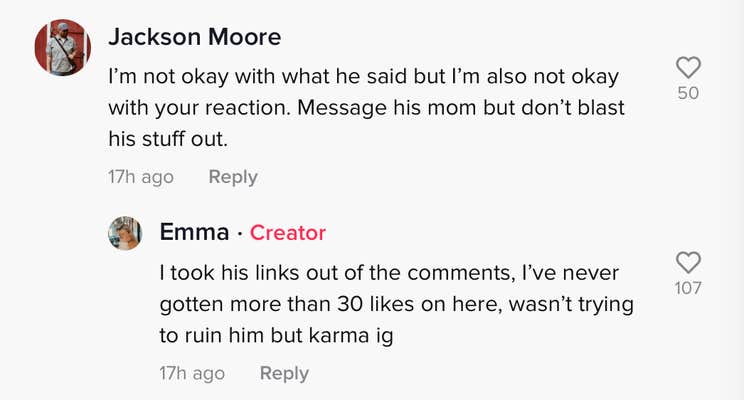Viewport: 744px width, 400px height.
Task: Click the "I took his links out" line
Action: [x=390, y=272]
